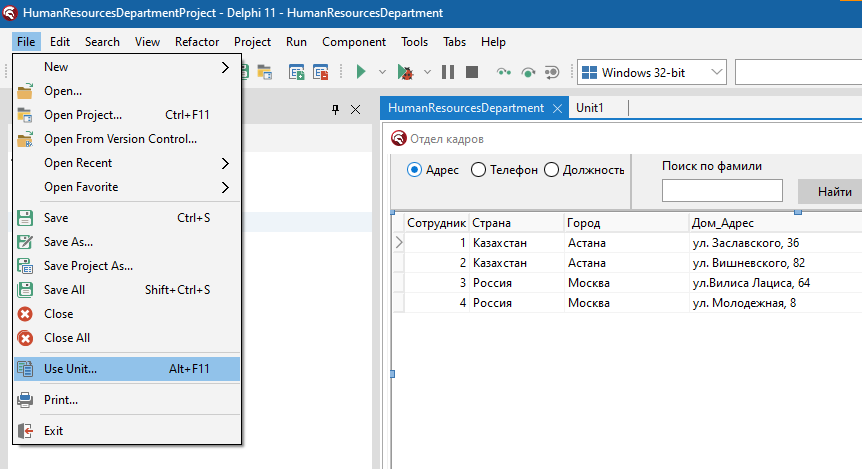Click the Use Unit icon in menu

25,369
